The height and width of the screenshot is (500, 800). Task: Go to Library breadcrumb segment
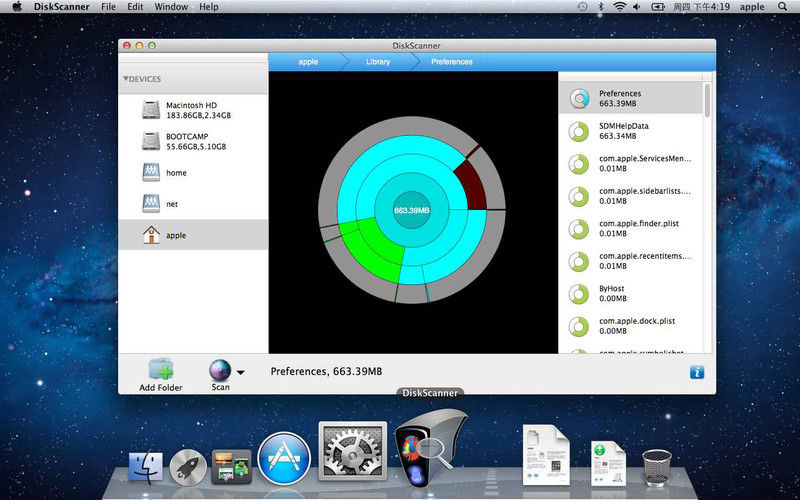(378, 62)
